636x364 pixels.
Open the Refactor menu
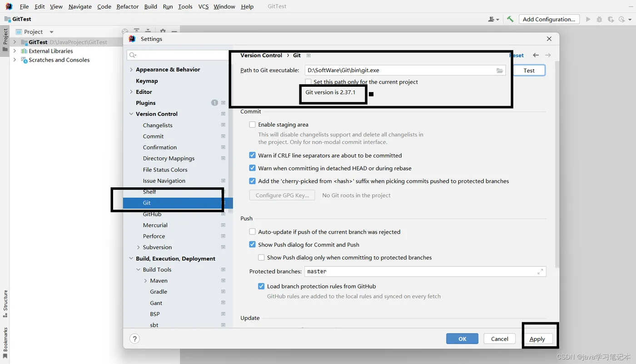point(128,6)
